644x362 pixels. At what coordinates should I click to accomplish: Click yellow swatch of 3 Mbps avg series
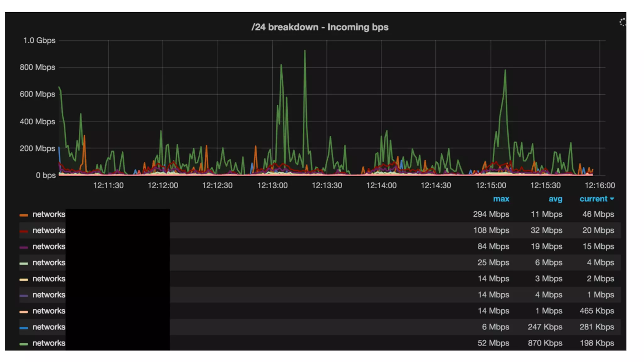(24, 279)
